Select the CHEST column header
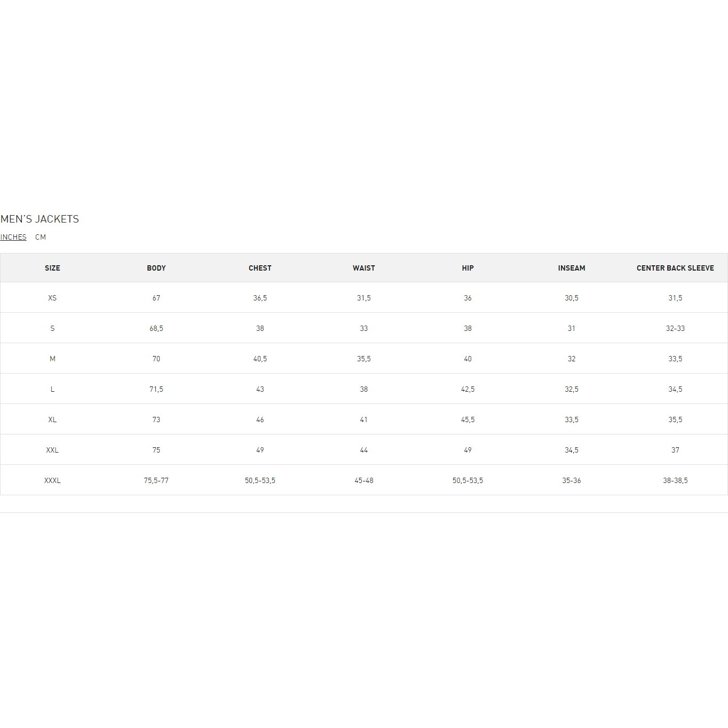728x728 pixels. pos(260,268)
